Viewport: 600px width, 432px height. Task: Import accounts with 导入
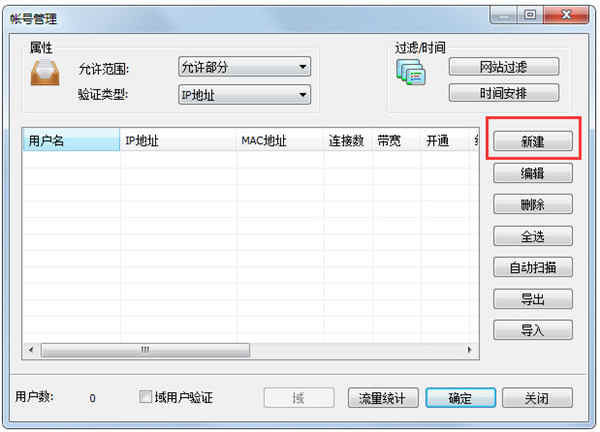[533, 330]
